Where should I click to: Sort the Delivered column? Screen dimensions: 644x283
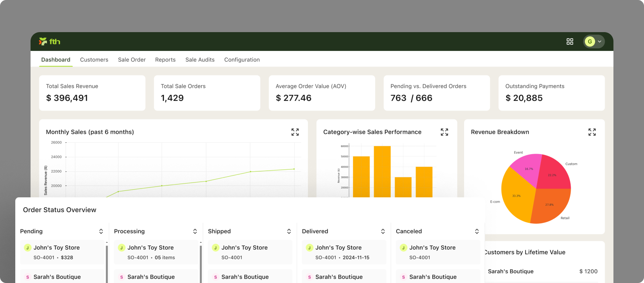383,231
